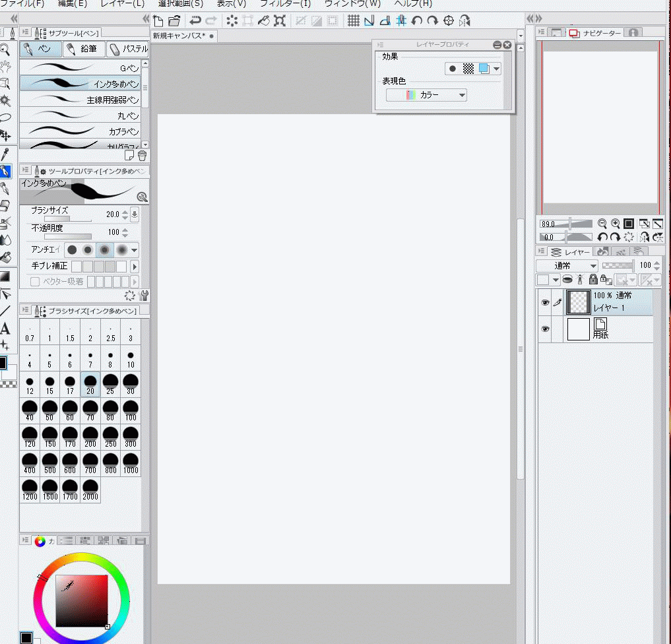
Task: Select the 丸ペン sub tool
Action: click(84, 115)
